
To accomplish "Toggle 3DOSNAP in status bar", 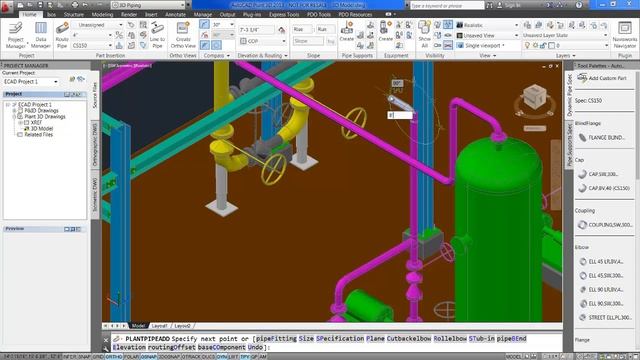I will point(169,357).
